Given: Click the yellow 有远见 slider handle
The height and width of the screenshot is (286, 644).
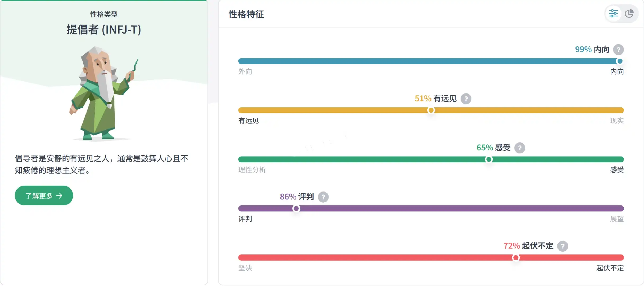Looking at the screenshot, I should 431,110.
